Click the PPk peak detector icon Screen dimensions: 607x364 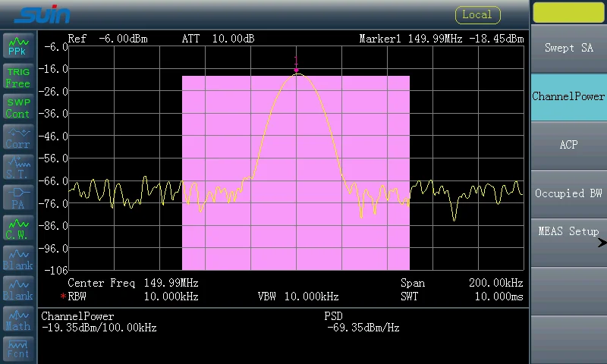[x=17, y=46]
